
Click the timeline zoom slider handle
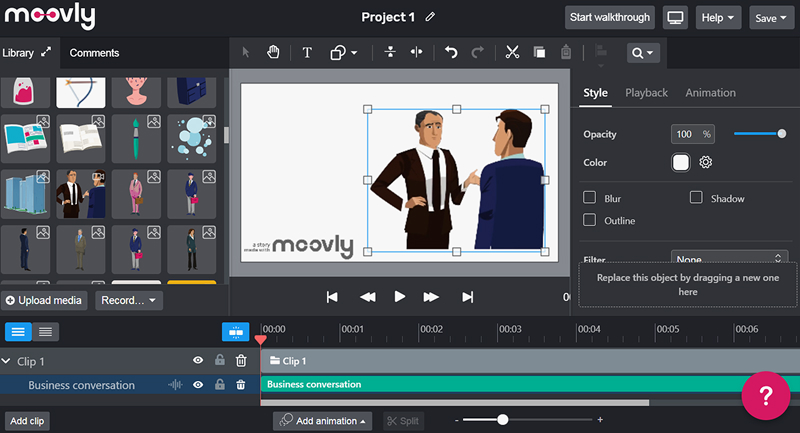click(x=503, y=419)
